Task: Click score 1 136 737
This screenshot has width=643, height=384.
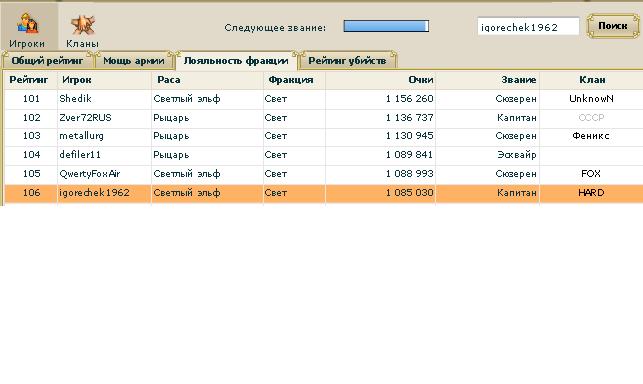Action: point(409,118)
